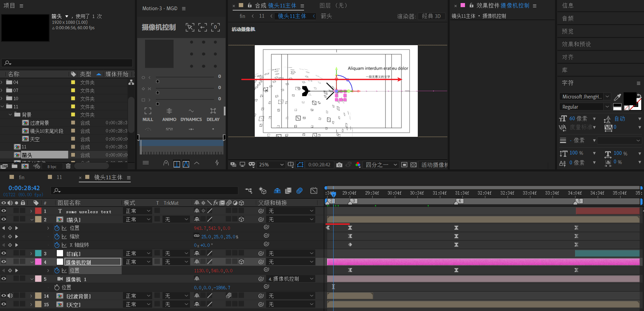Click the 60 像素 font size value
This screenshot has height=311, width=644.
pyautogui.click(x=578, y=118)
